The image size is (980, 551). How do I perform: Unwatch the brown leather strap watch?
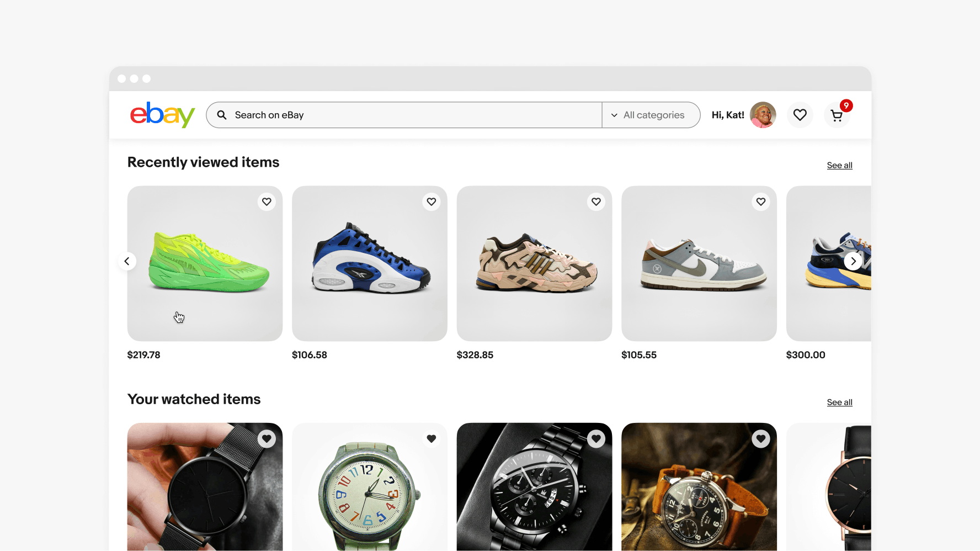(761, 439)
